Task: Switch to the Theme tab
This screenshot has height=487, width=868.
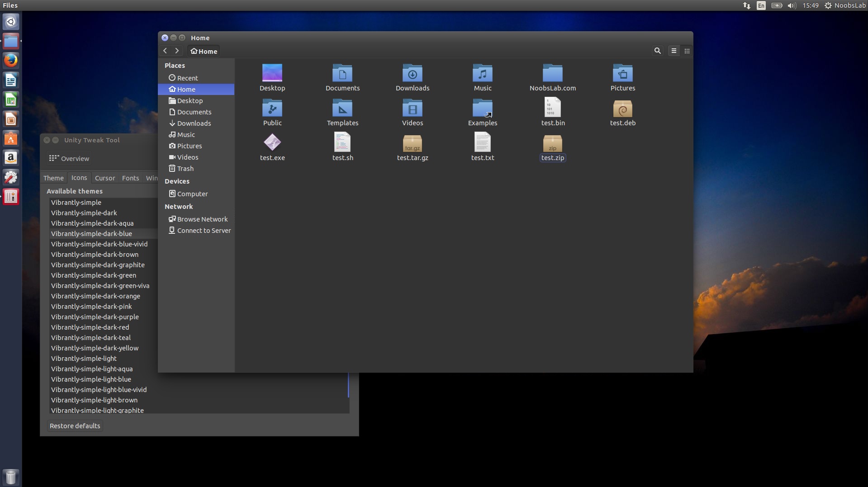Action: [53, 178]
